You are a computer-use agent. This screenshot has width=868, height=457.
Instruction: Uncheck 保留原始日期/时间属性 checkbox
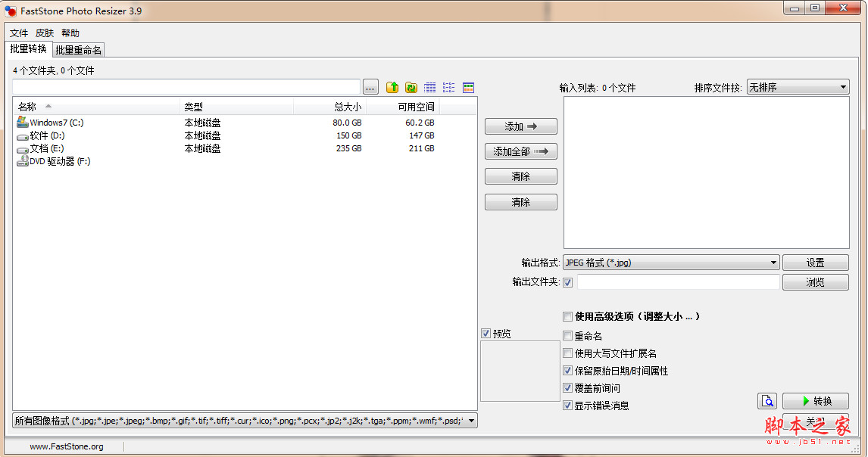pyautogui.click(x=568, y=370)
